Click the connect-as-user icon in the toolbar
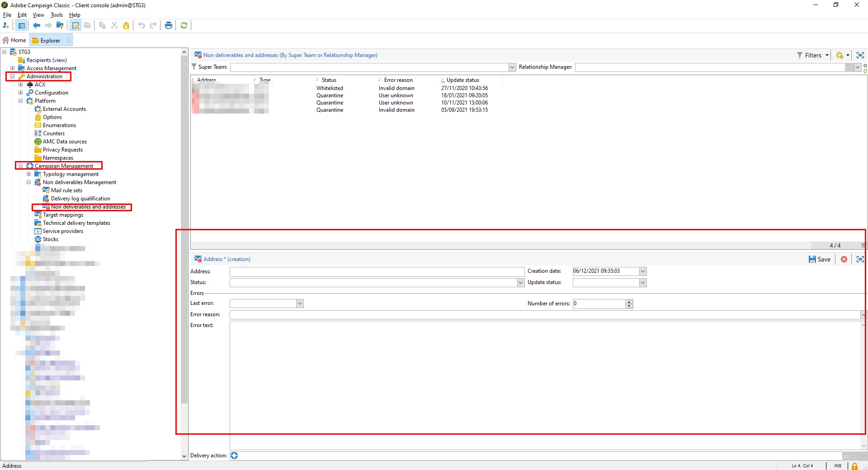 click(6, 25)
